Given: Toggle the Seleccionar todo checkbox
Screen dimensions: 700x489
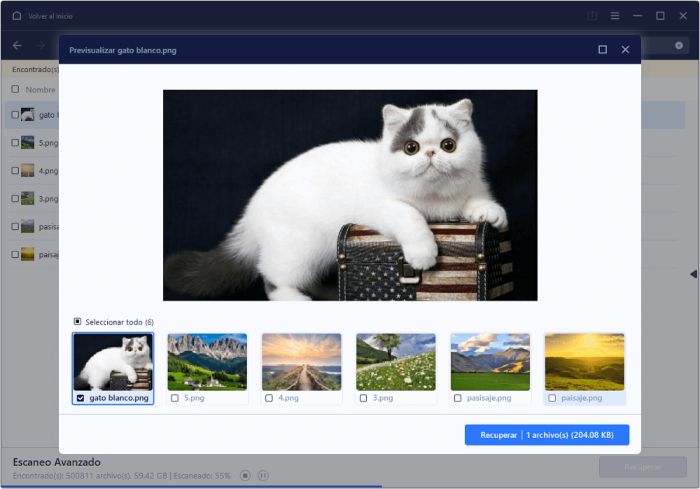Looking at the screenshot, I should (x=77, y=322).
